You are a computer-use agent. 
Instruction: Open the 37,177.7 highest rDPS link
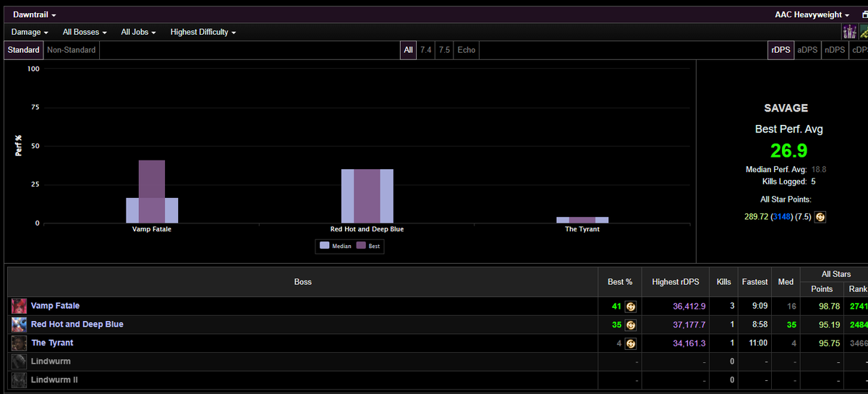(x=689, y=325)
